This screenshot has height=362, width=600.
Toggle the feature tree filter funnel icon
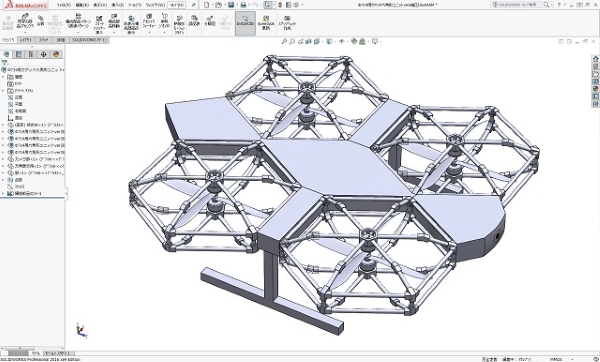coord(5,63)
